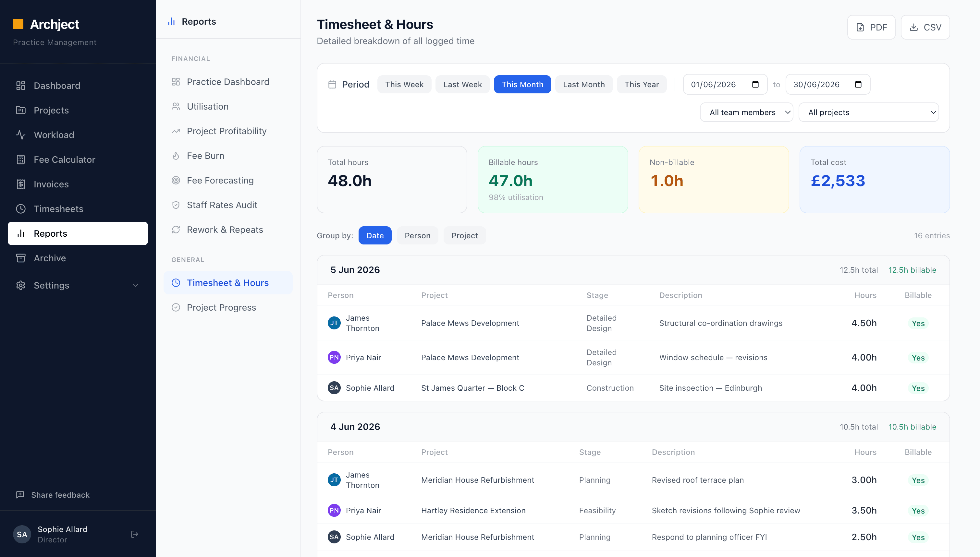The width and height of the screenshot is (980, 557).
Task: Open start date calendar picker icon
Action: pyautogui.click(x=755, y=84)
